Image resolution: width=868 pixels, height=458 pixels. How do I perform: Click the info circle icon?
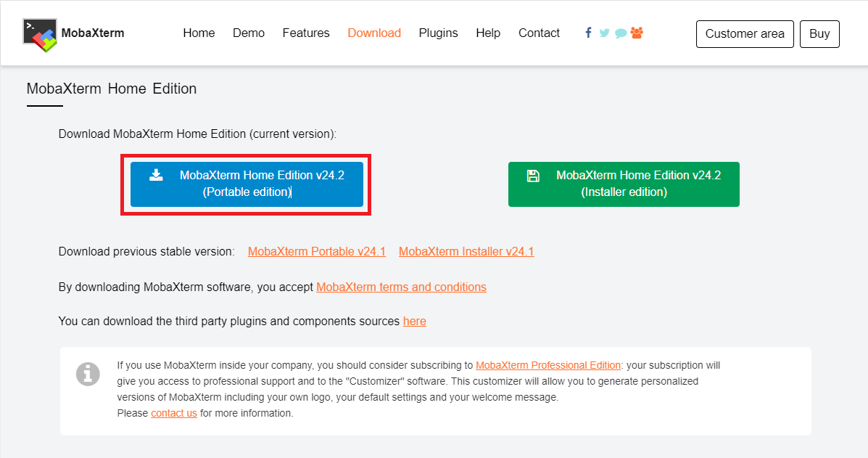[x=88, y=374]
